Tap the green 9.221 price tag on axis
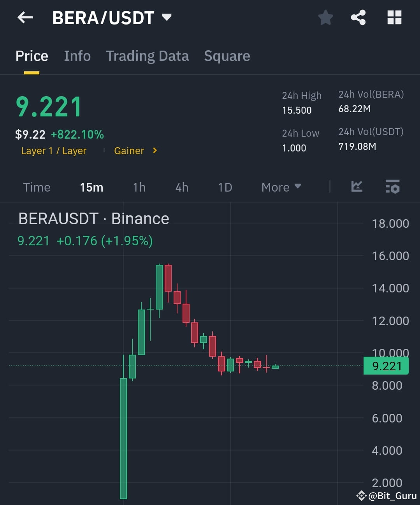Viewport: 420px width, 505px height. 386,366
